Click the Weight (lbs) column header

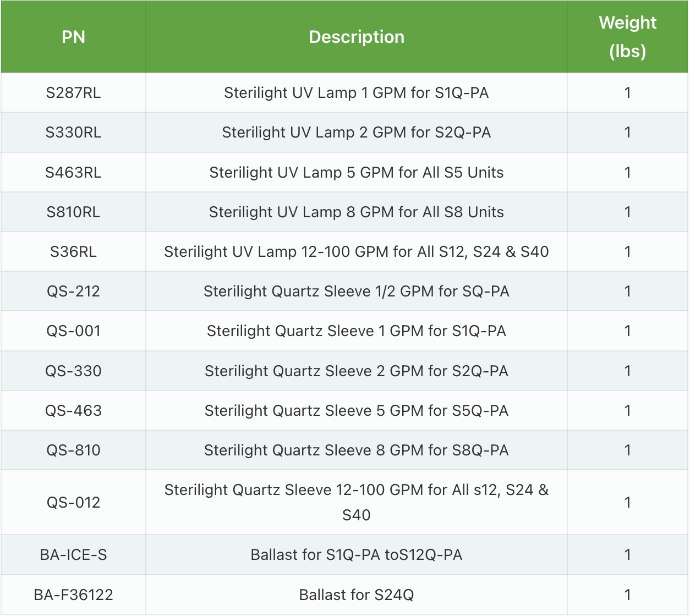click(627, 37)
